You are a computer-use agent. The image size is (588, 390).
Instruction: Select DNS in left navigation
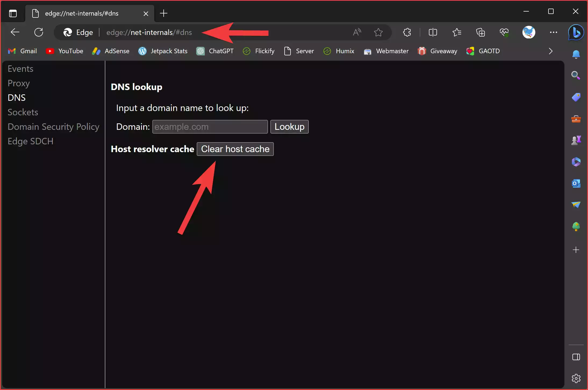pos(17,98)
